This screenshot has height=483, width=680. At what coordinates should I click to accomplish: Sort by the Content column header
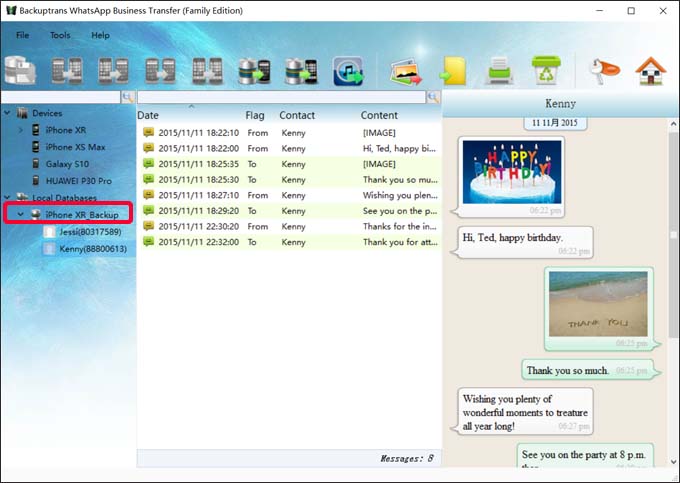[x=379, y=115]
